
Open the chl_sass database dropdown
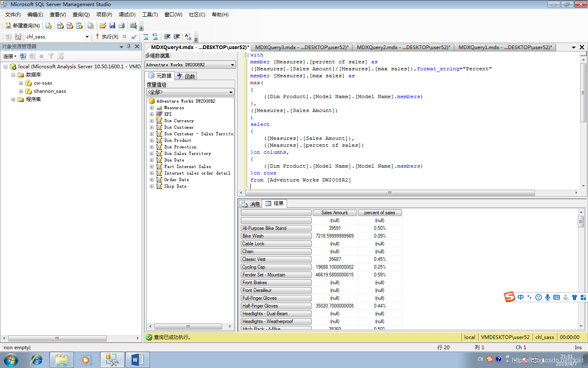(87, 37)
